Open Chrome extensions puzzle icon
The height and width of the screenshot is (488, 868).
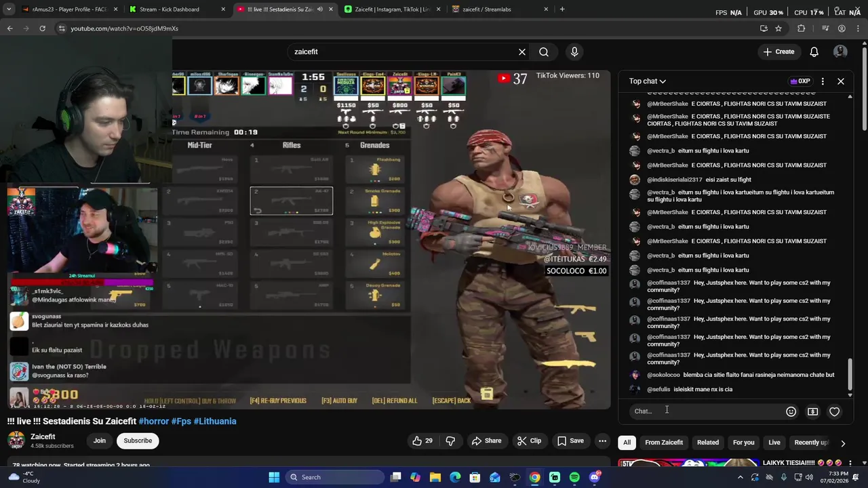[x=801, y=28]
